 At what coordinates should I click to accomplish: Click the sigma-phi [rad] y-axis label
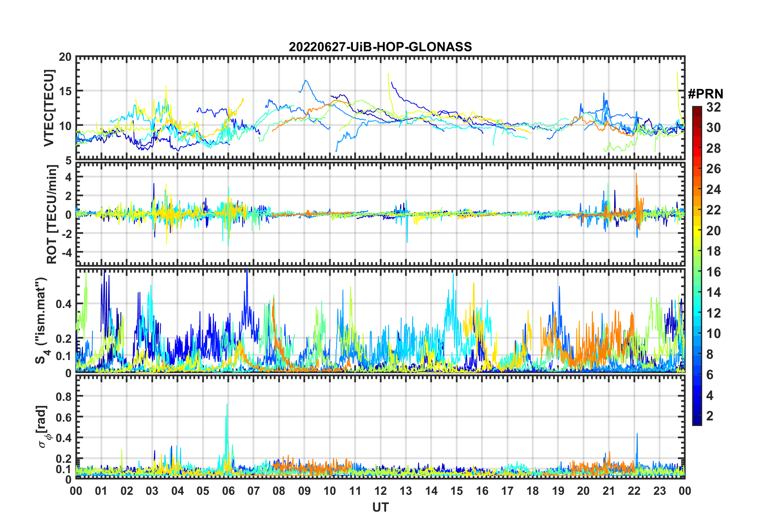click(43, 427)
